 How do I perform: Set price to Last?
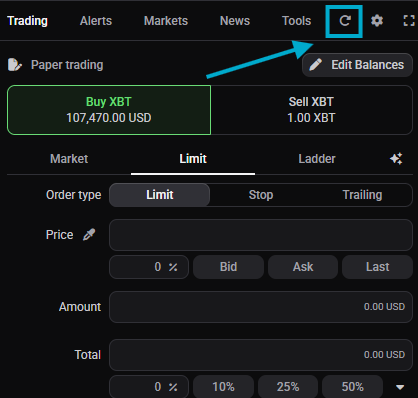(x=377, y=267)
